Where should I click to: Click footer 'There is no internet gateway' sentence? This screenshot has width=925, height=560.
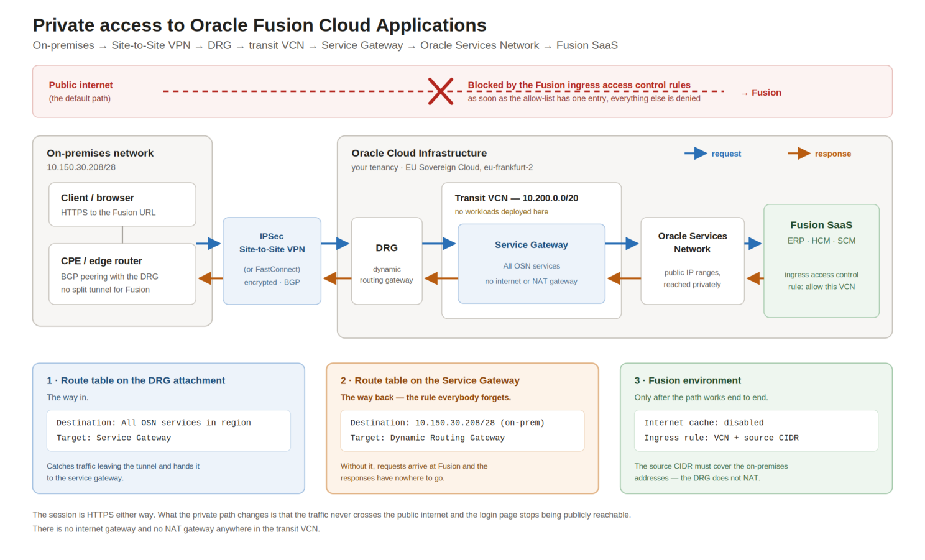click(177, 529)
